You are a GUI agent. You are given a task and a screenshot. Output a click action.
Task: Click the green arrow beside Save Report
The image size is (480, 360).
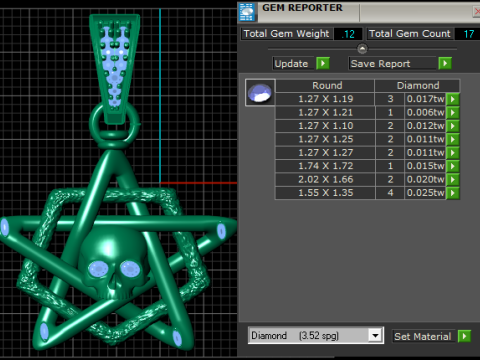tap(445, 63)
